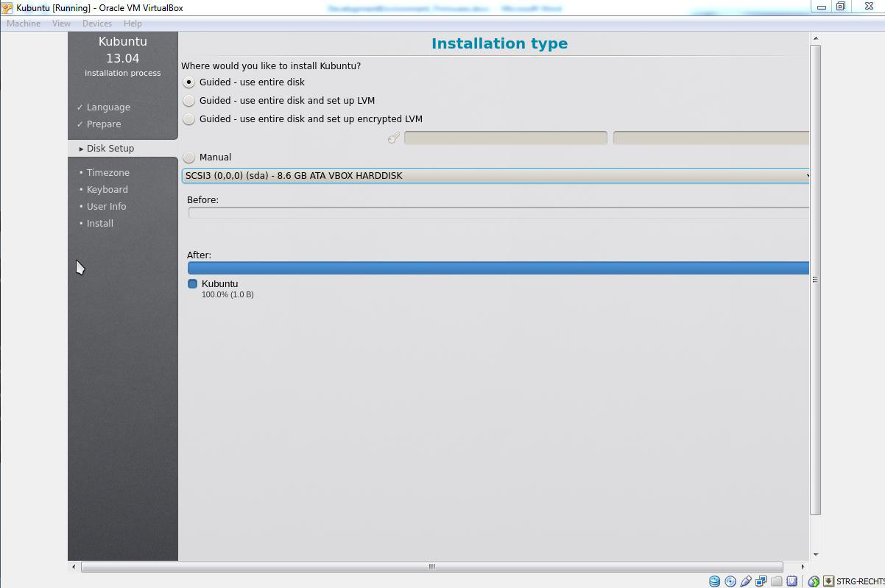This screenshot has width=885, height=588.
Task: Select Guided entire disk with LVM option
Action: (189, 101)
